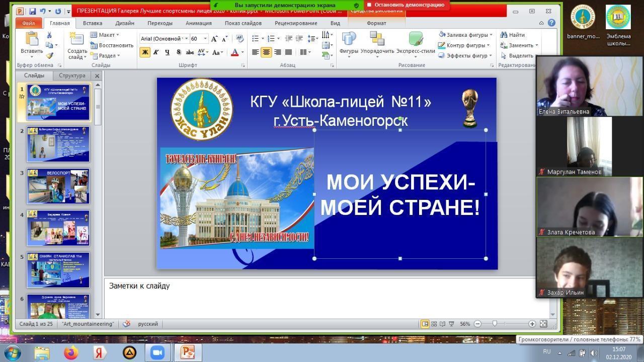Select the Format Painter brush icon

(49, 56)
